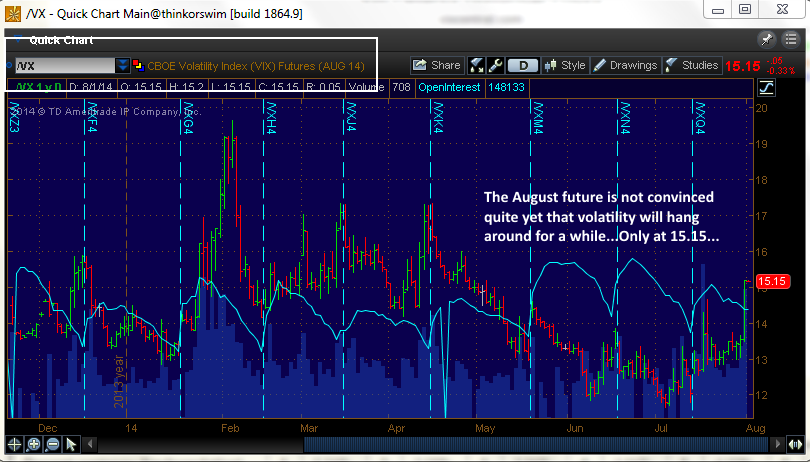
Task: Pin the Quick Chart window
Action: click(x=767, y=39)
